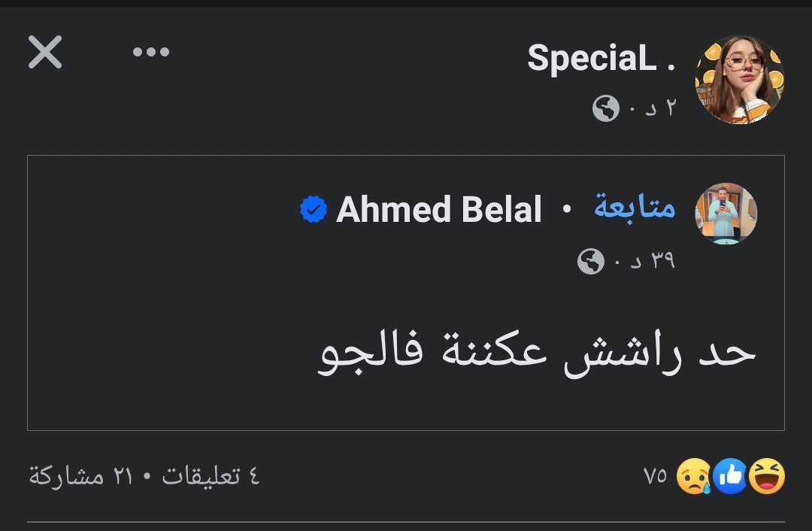Image resolution: width=812 pixels, height=531 pixels.
Task: Open the ٢١ مشاركة shares list
Action: [x=80, y=475]
